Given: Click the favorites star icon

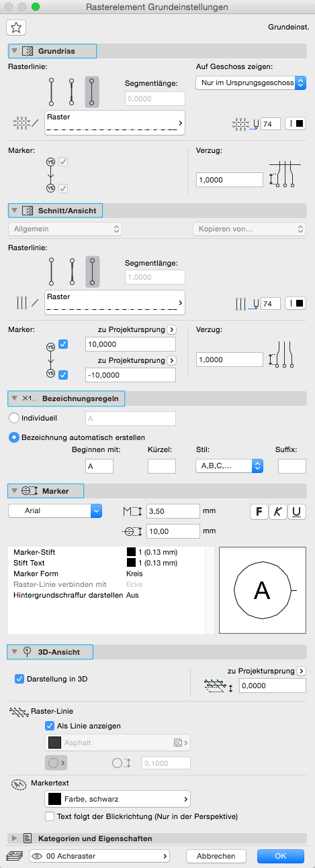Looking at the screenshot, I should (x=16, y=28).
